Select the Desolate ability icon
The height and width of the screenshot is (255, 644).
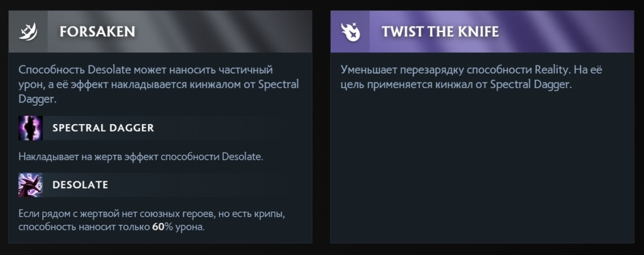31,185
